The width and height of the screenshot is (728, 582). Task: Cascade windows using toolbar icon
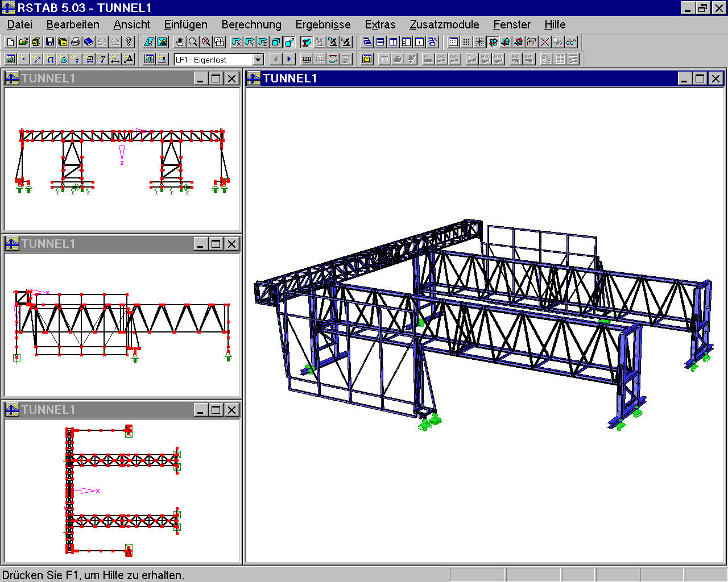[367, 41]
